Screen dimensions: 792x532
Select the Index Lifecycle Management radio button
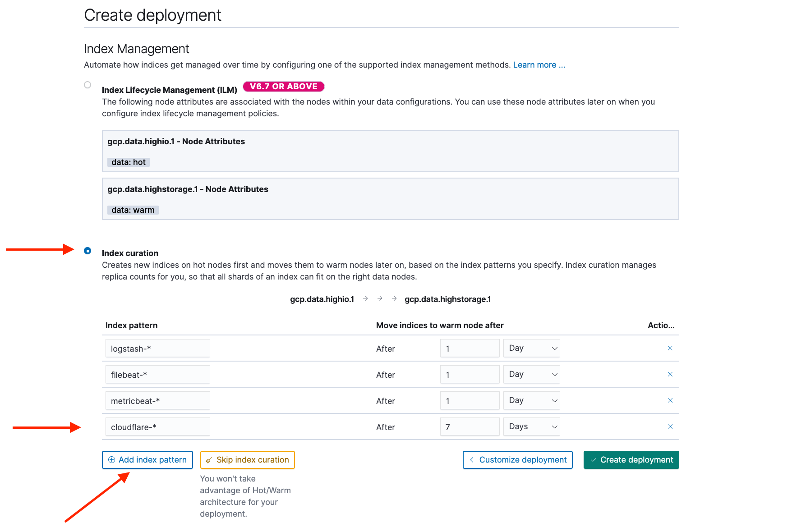pos(87,85)
